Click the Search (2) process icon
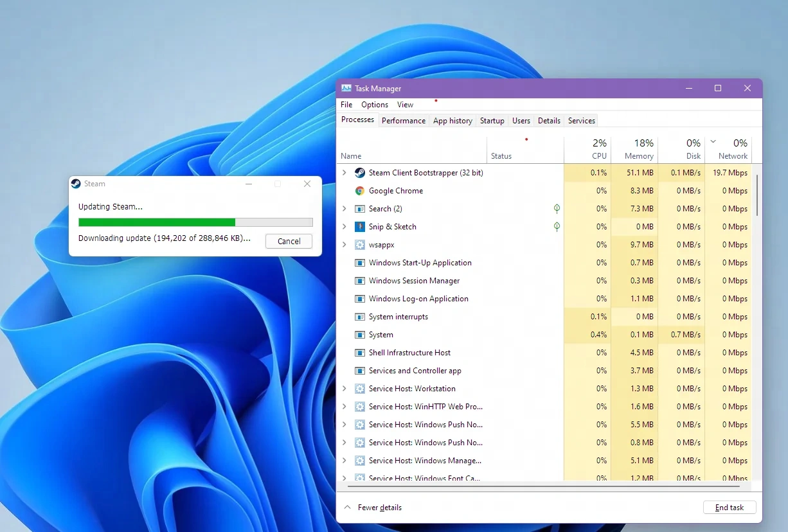 [360, 209]
